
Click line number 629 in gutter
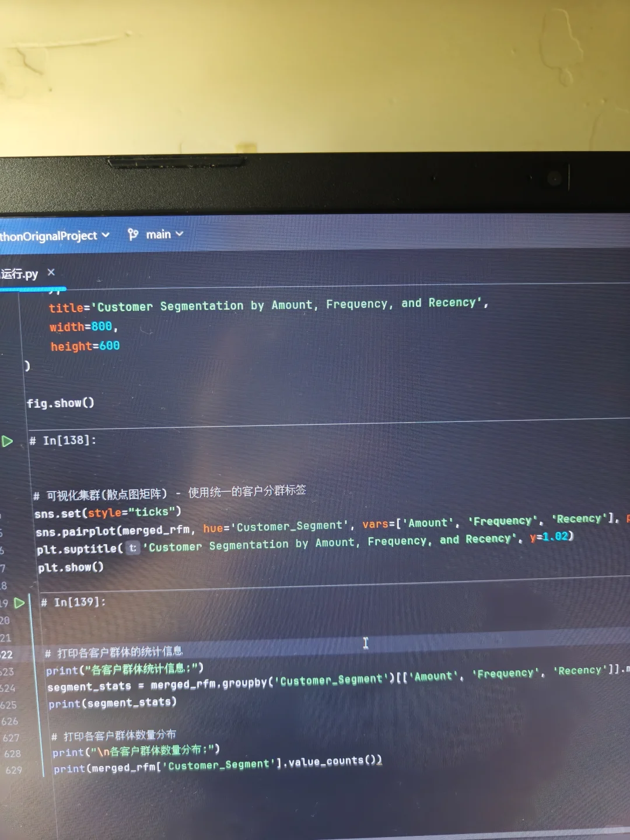pos(13,770)
